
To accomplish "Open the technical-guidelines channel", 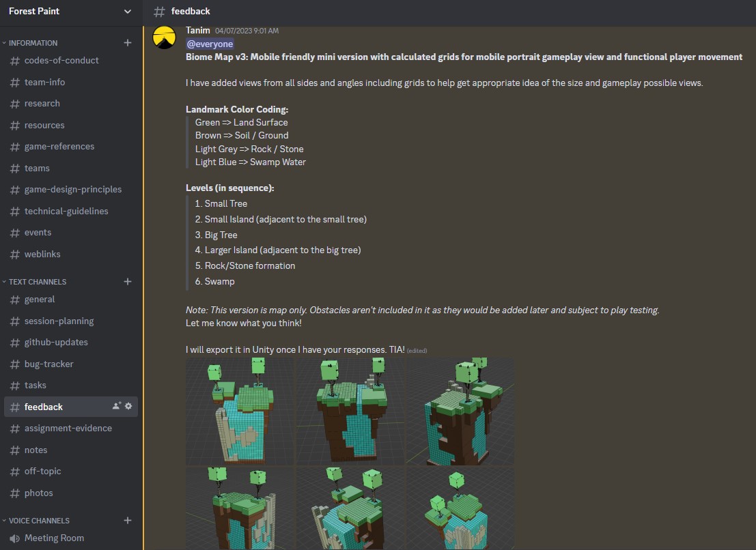I will click(71, 211).
